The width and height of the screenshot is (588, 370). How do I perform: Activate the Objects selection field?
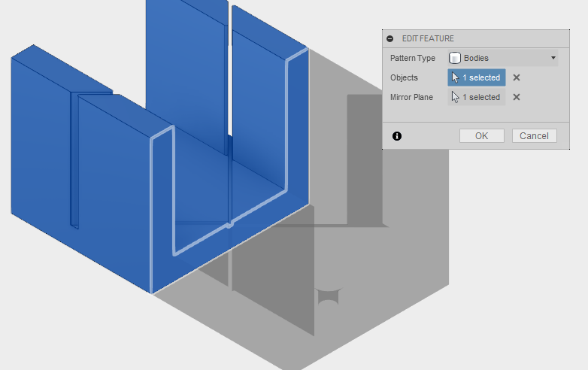[x=477, y=77]
